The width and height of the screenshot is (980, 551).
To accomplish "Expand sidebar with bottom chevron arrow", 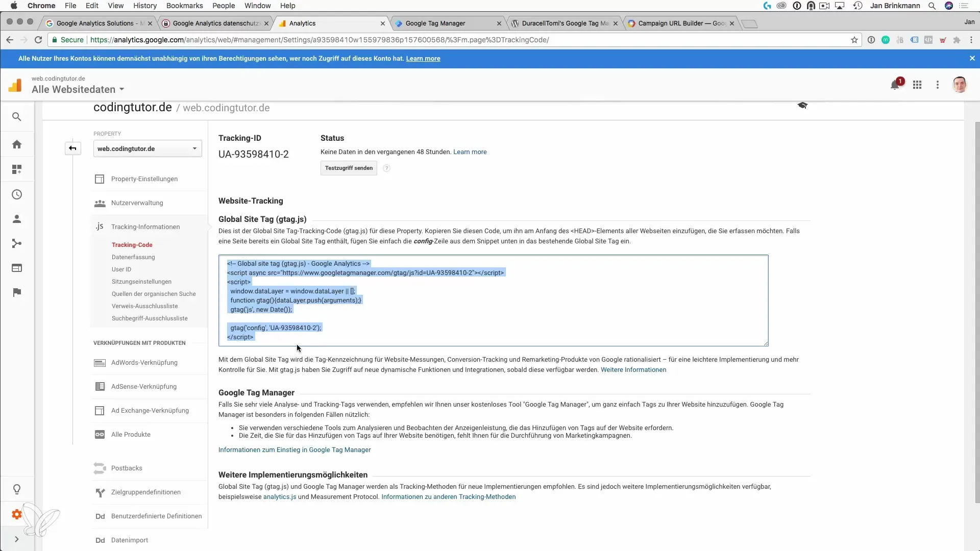I will tap(17, 539).
